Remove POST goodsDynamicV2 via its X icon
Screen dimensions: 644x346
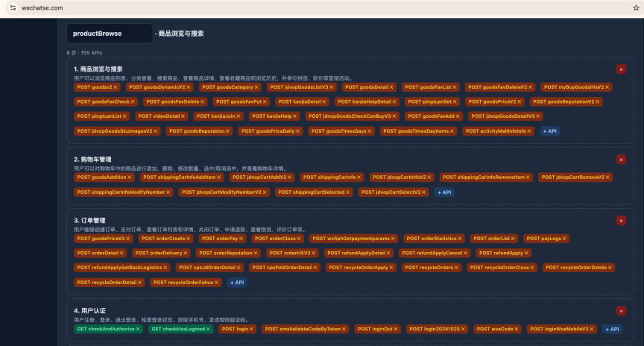[x=188, y=87]
